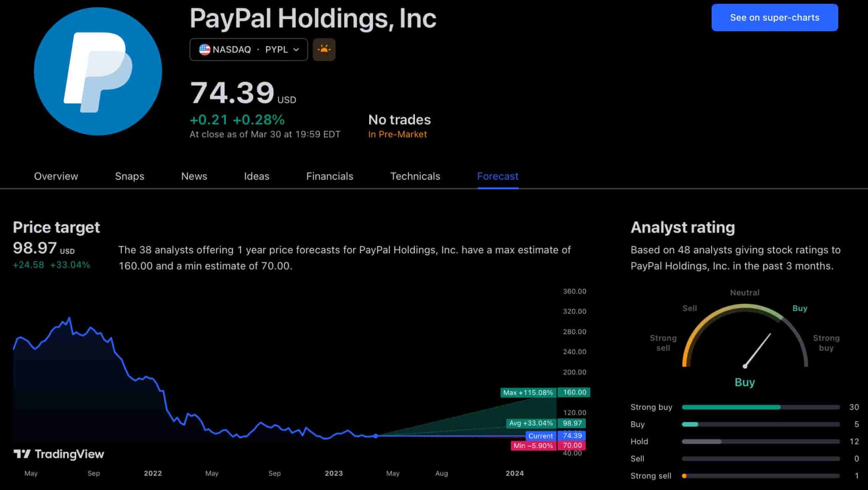The width and height of the screenshot is (868, 490).
Task: Expand the NASDAQ PYPL symbol dropdown
Action: 249,50
